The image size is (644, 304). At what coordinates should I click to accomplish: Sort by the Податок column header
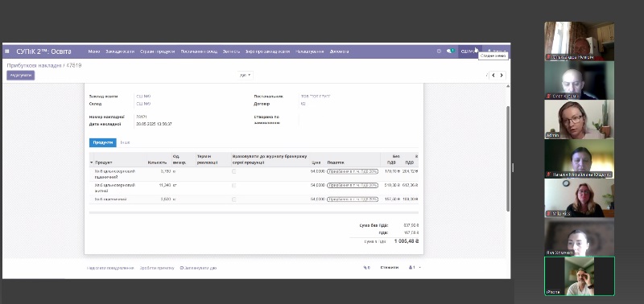coord(336,163)
